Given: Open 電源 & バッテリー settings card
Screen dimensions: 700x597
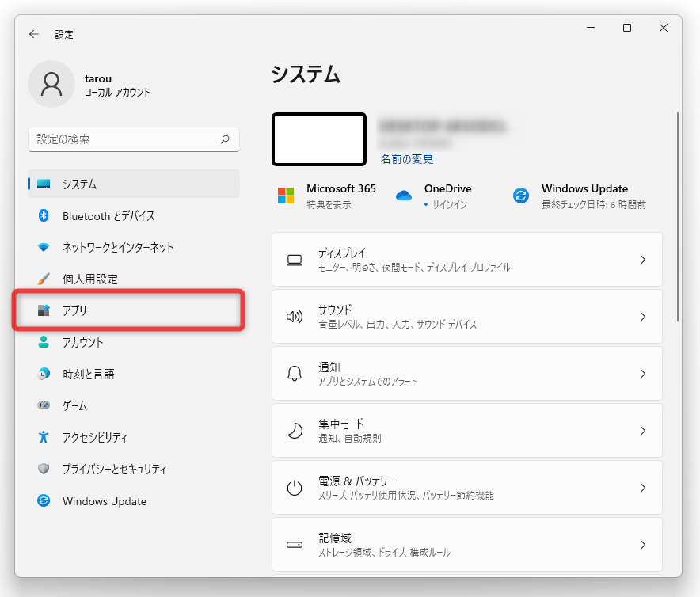Looking at the screenshot, I should 467,488.
